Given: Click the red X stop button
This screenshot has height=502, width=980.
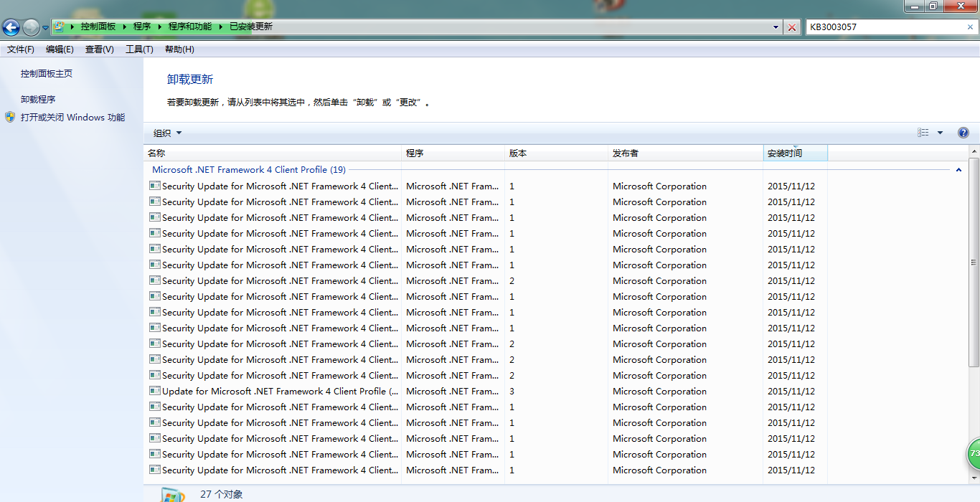Looking at the screenshot, I should coord(792,27).
